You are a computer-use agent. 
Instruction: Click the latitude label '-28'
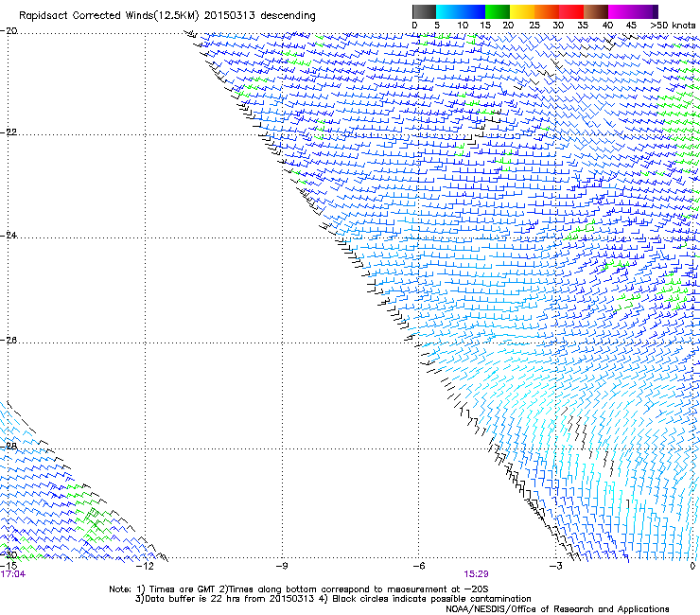pos(9,447)
